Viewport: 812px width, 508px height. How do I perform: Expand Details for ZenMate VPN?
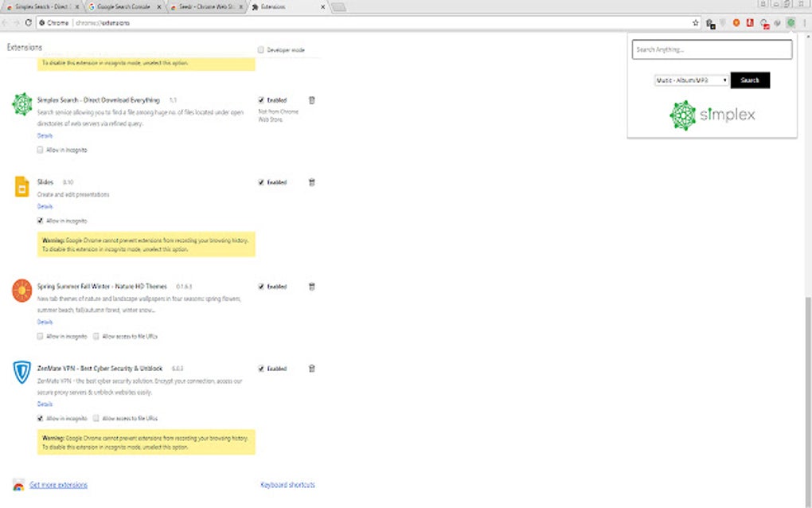click(45, 404)
